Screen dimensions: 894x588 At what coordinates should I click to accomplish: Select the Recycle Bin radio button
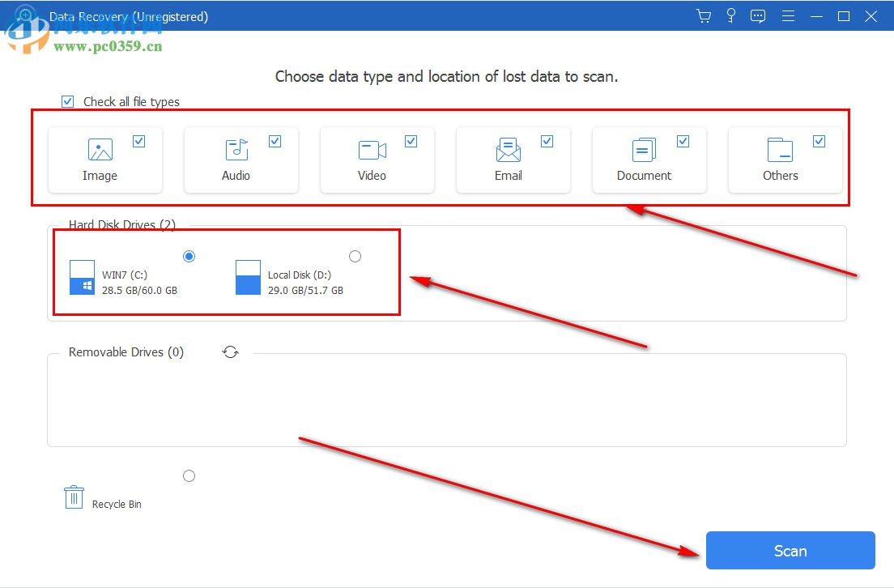coord(189,475)
